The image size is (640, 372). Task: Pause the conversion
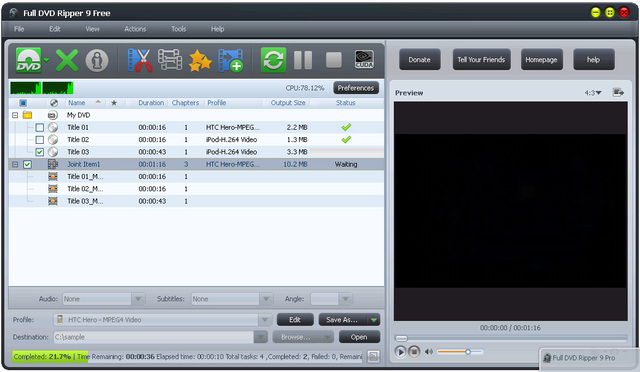pos(303,60)
